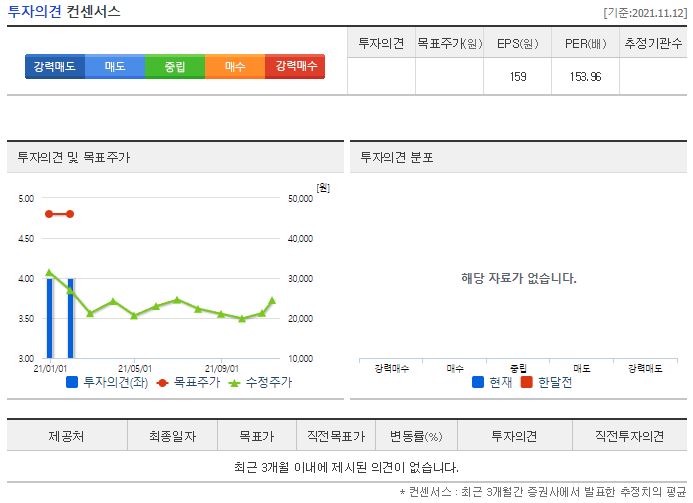The width and height of the screenshot is (693, 503).
Task: Click the 현재 blue legend square
Action: point(478,382)
